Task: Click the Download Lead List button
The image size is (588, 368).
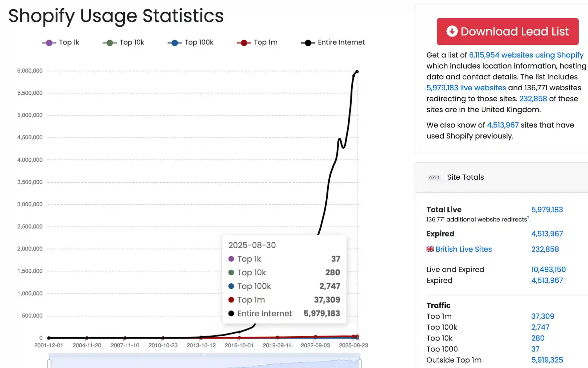Action: tap(507, 31)
